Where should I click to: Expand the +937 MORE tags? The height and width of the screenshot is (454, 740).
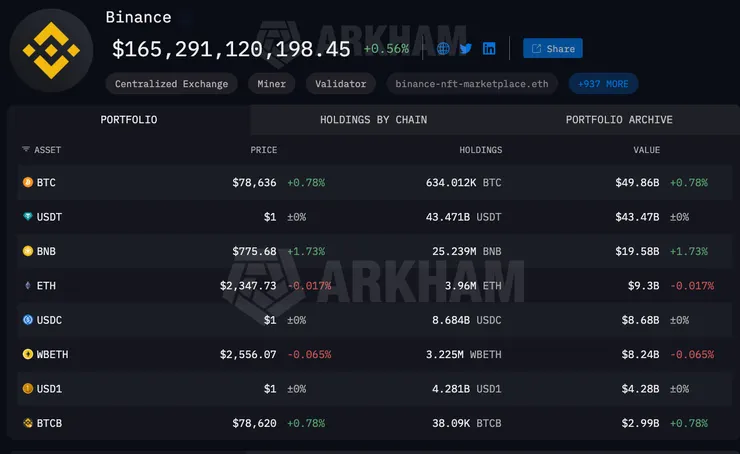[603, 84]
